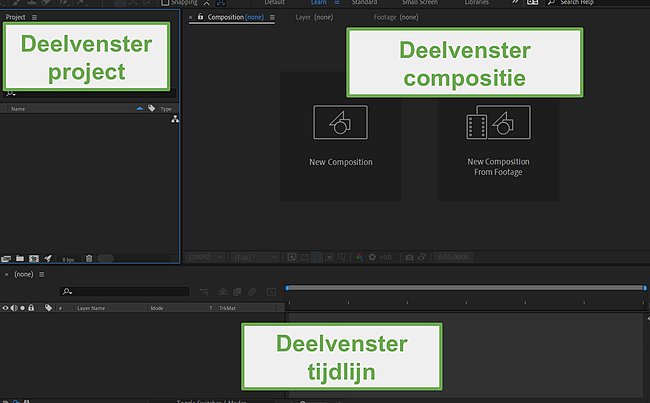Click the workspace overflow chevrons
Screen dimensions: 650x403
coord(515,2)
